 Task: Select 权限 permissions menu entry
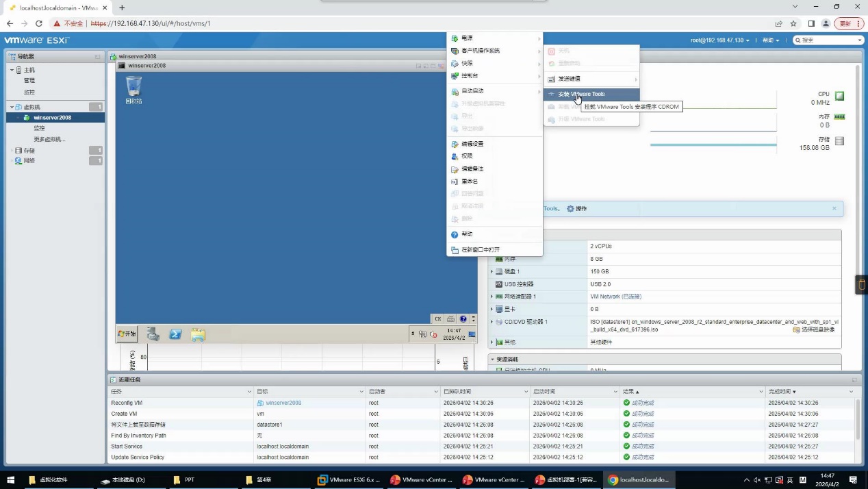494,156
